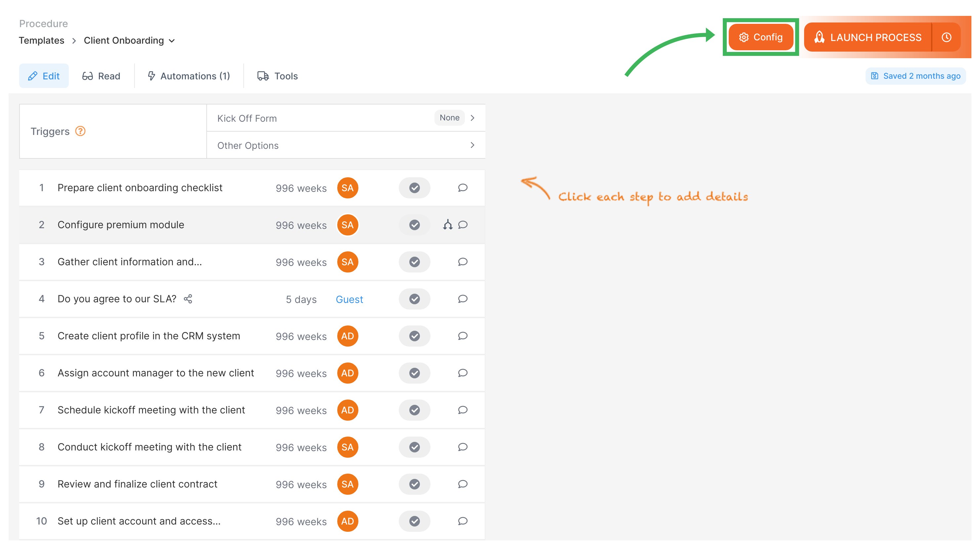Toggle task type check for Prepare client onboarding checklist
The image size is (980, 549).
[414, 188]
